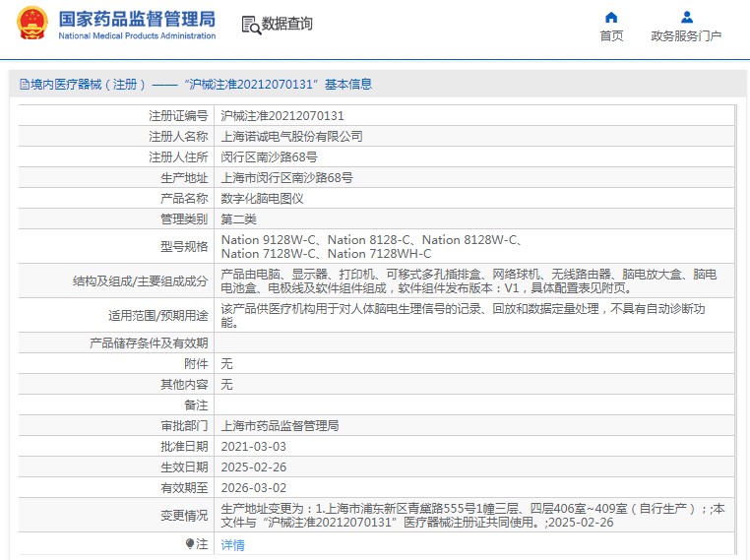Screen dimensions: 750x560
Task: Click effective date 2025-02-26
Action: pyautogui.click(x=254, y=467)
